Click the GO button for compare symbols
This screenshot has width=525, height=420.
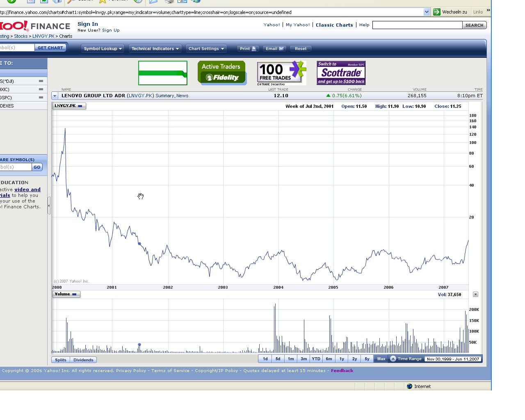click(37, 167)
